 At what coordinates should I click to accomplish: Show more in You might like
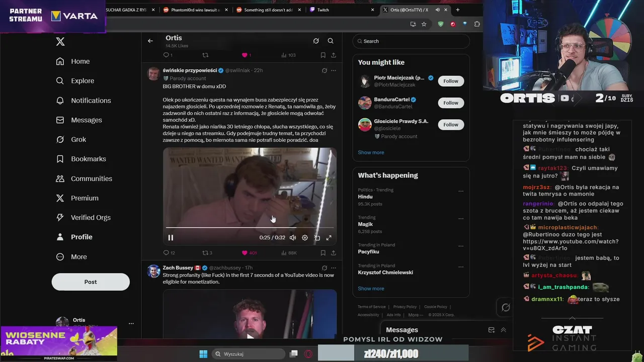pyautogui.click(x=371, y=152)
